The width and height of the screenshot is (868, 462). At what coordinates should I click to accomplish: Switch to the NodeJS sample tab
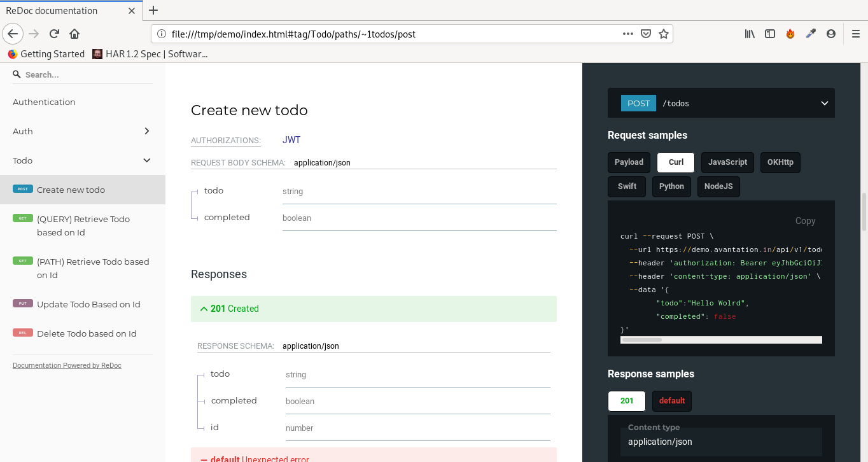[x=718, y=186]
